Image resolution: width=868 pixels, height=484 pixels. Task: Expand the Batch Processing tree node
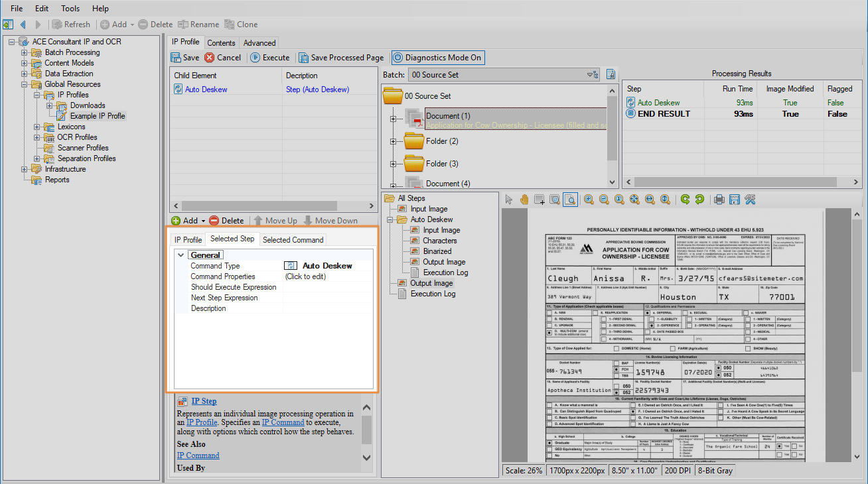point(25,52)
